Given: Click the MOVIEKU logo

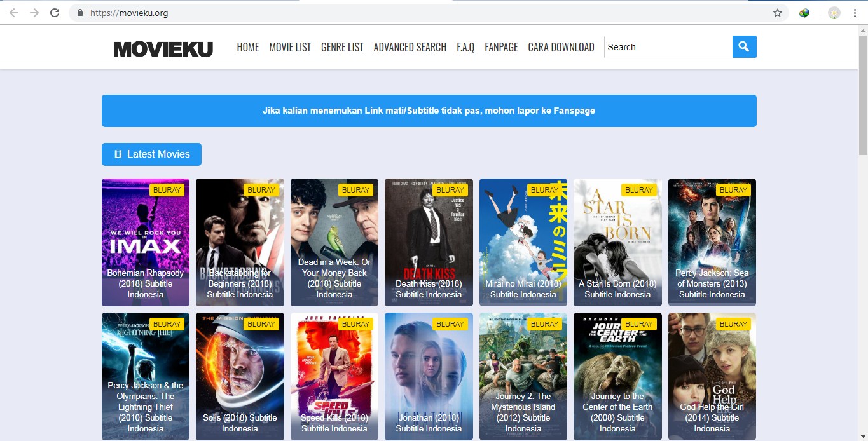Looking at the screenshot, I should pos(163,49).
